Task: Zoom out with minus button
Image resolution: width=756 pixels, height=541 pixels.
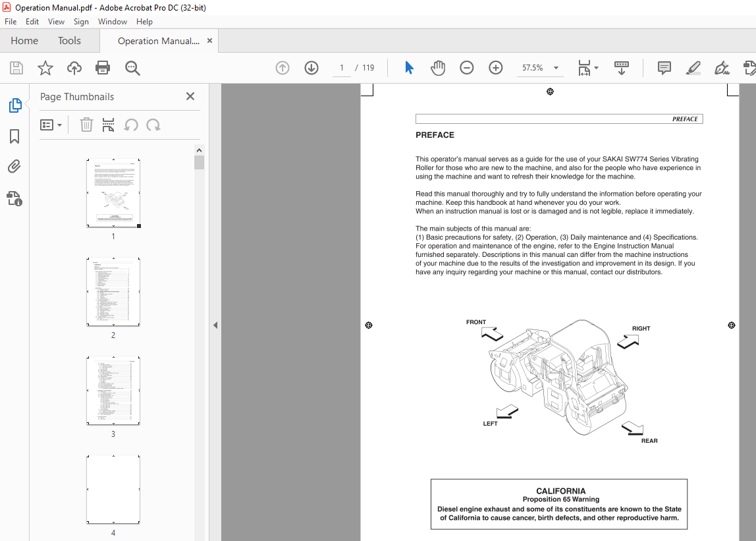Action: point(467,68)
